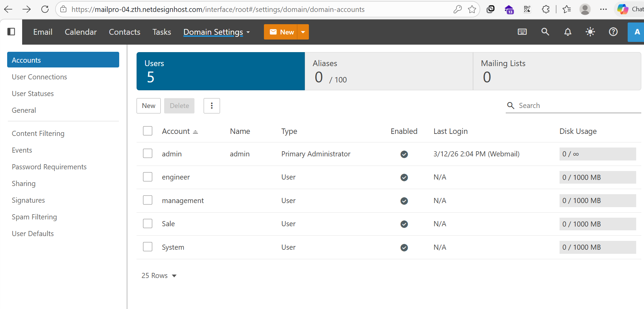Open the more actions vertical dots button
The width and height of the screenshot is (644, 309).
pos(212,106)
